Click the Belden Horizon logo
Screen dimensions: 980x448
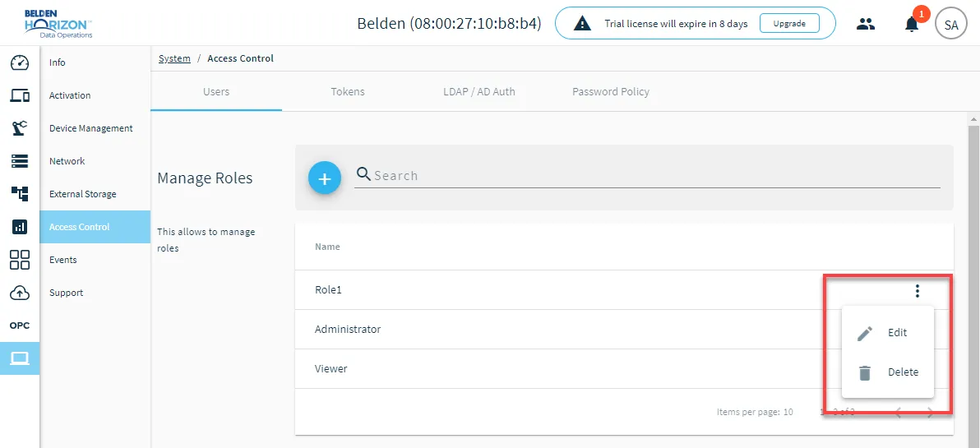coord(58,24)
